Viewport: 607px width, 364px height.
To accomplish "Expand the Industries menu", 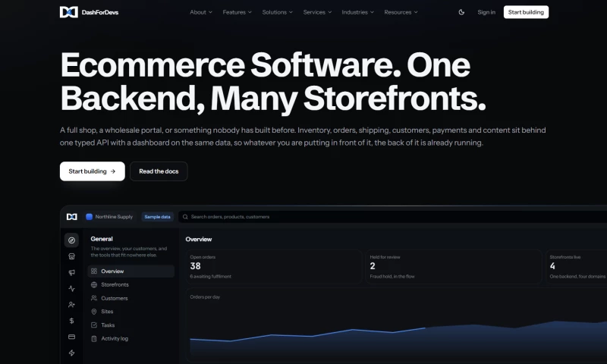I will tap(357, 12).
